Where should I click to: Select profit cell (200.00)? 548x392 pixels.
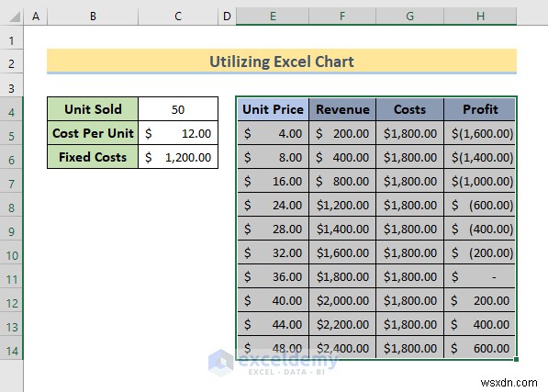point(480,252)
